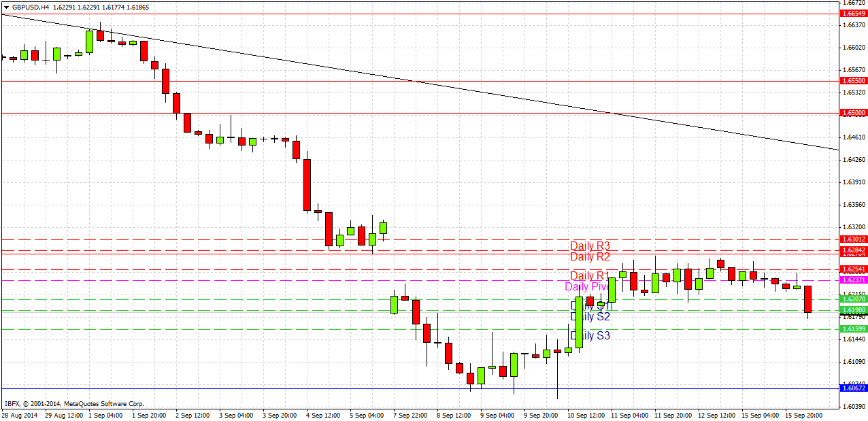Click the Daily S1 pivot label
This screenshot has width=868, height=421.
click(x=589, y=305)
